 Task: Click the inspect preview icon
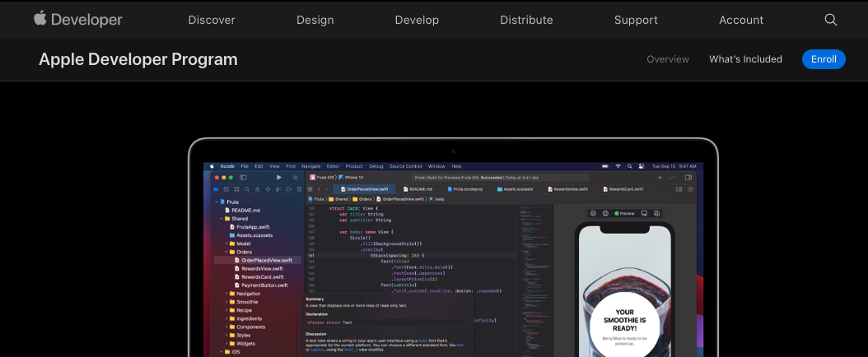coord(605,213)
